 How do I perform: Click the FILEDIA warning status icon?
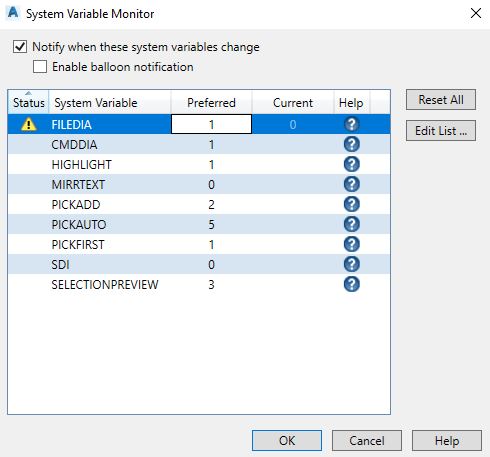coord(29,124)
